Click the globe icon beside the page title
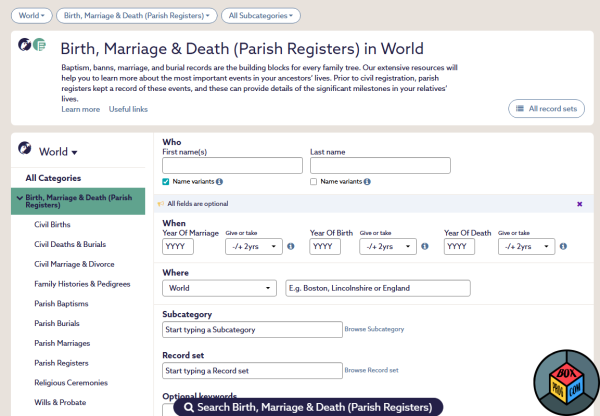The image size is (600, 416). [x=24, y=44]
